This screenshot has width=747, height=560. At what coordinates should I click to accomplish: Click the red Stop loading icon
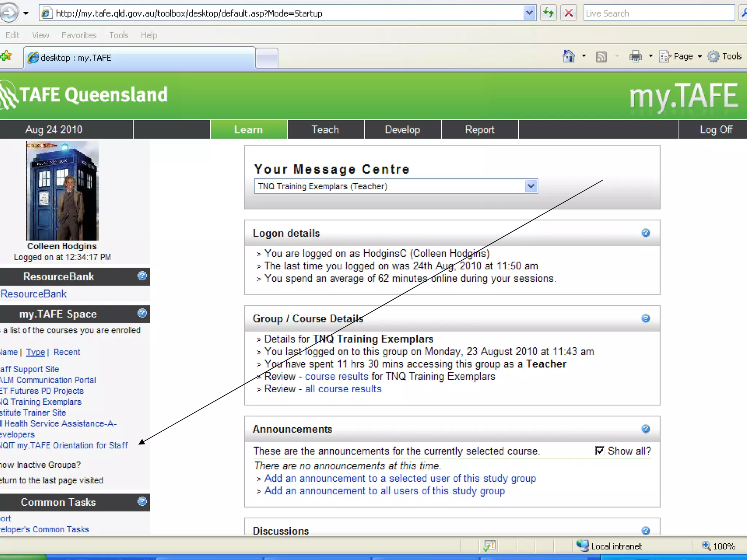[568, 13]
